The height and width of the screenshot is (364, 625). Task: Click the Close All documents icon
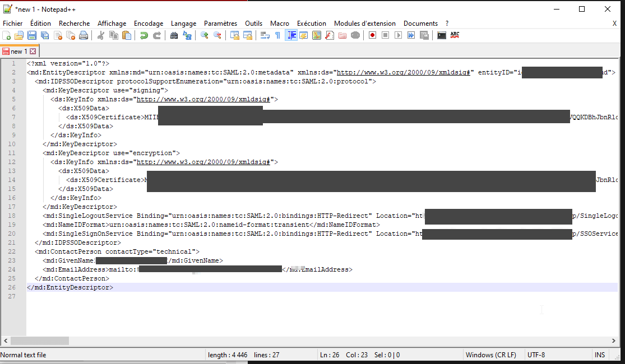[71, 35]
